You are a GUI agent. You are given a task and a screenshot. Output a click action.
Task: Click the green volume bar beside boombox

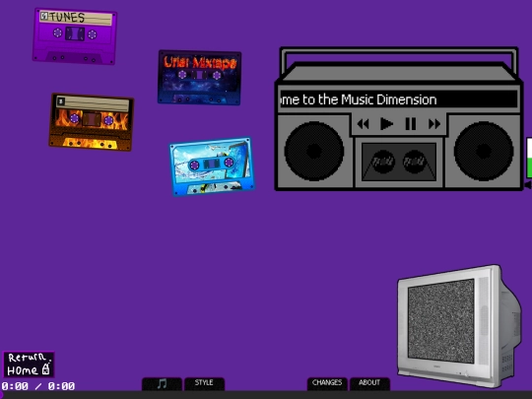click(529, 158)
